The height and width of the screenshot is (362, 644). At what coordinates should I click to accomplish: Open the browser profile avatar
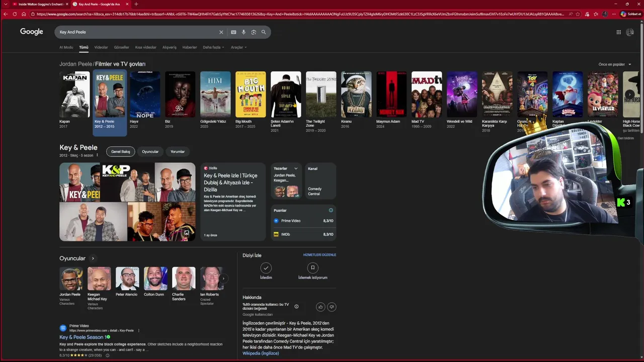[605, 14]
